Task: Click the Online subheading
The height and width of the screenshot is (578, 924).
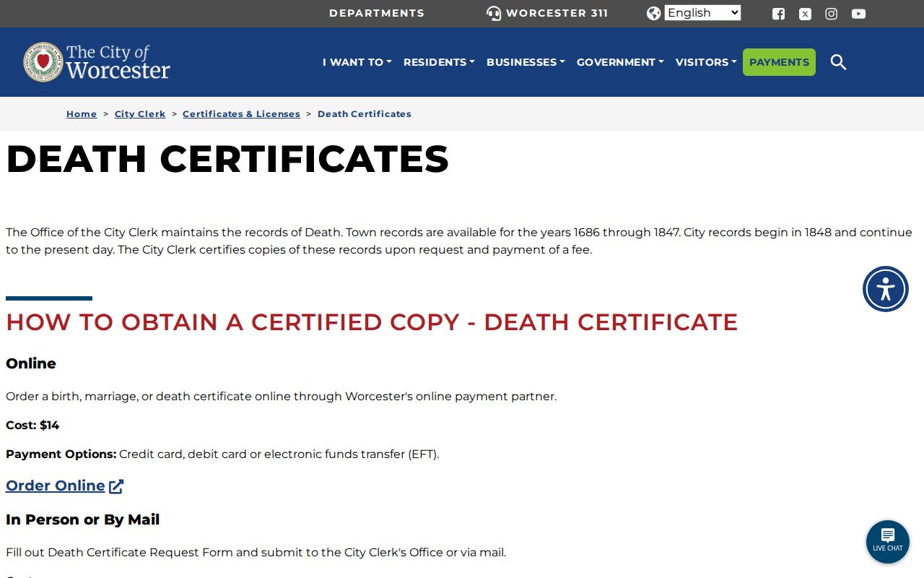Action: [31, 363]
